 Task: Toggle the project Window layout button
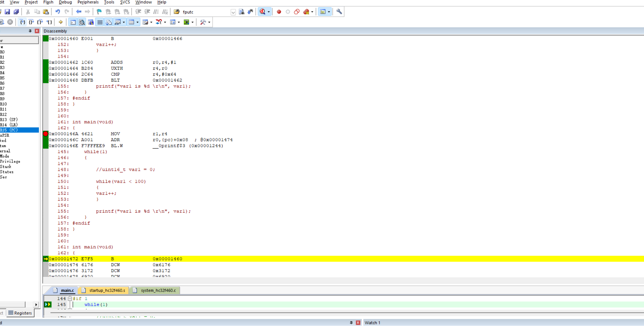click(323, 12)
